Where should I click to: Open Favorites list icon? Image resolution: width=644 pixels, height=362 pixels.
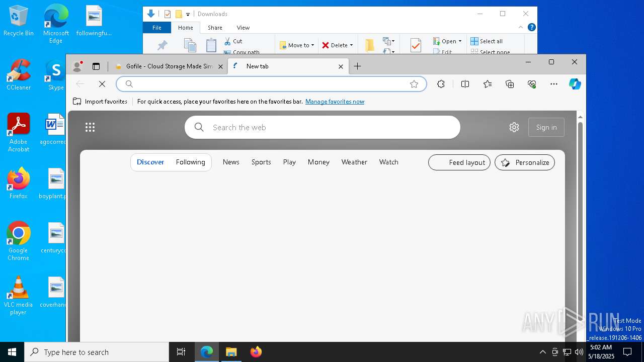(x=488, y=84)
